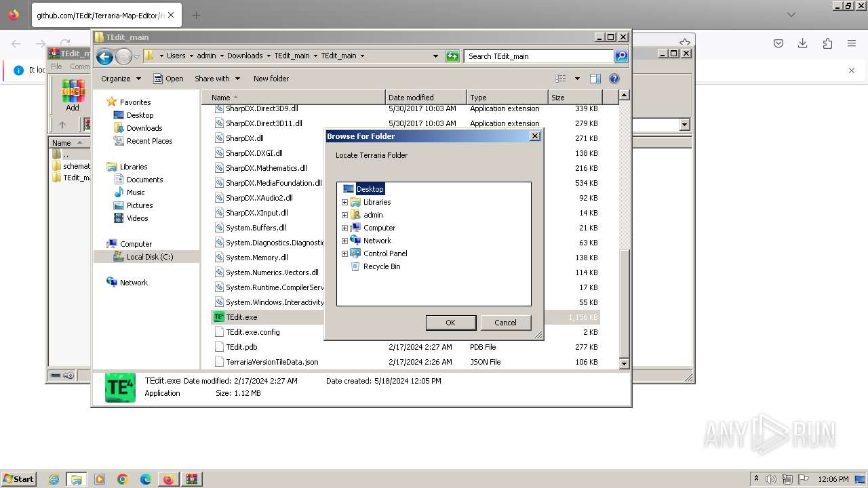Click the green refresh icon in address bar

[452, 56]
